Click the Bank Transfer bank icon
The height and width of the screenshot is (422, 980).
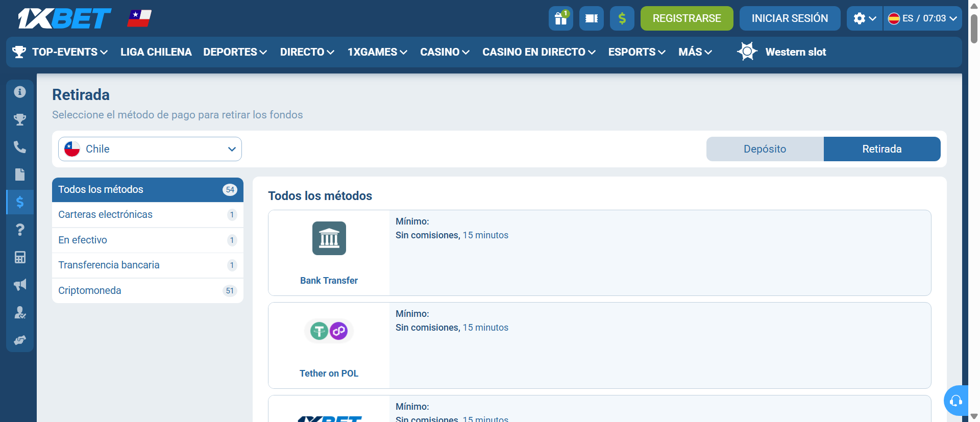point(329,238)
